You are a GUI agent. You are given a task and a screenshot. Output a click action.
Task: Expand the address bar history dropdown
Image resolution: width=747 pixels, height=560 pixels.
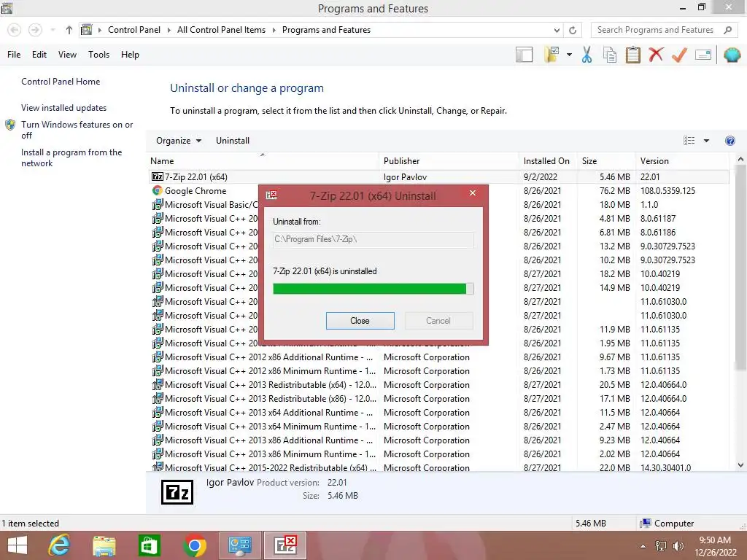(x=557, y=30)
